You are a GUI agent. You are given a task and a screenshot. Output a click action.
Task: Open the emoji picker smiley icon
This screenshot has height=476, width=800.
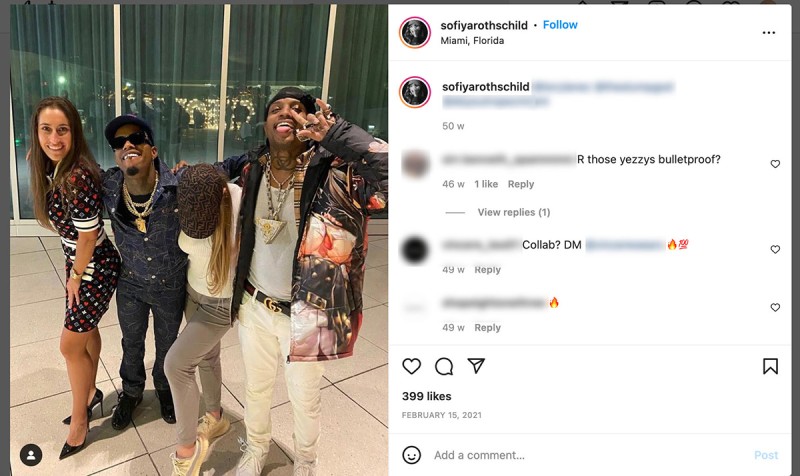click(x=412, y=455)
